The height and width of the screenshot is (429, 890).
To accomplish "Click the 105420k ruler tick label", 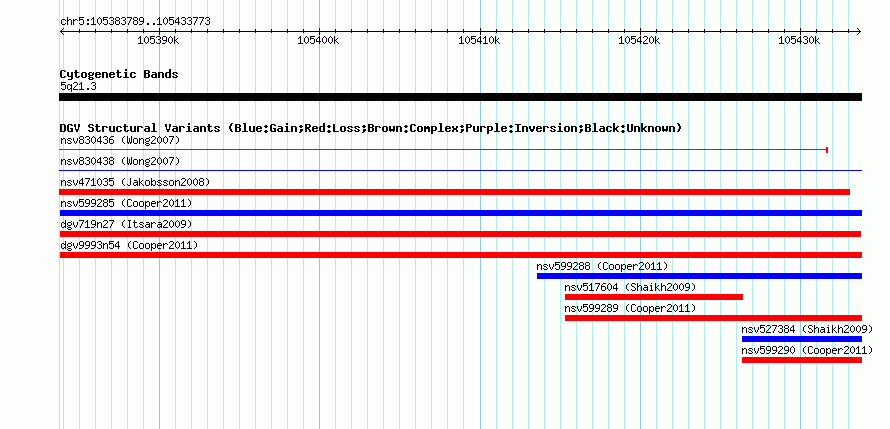I will (x=640, y=40).
